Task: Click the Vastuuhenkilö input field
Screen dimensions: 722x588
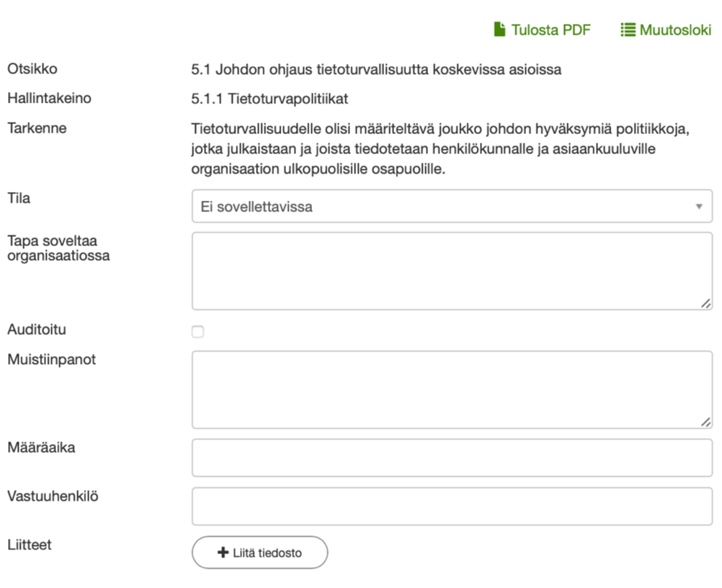Action: tap(451, 506)
